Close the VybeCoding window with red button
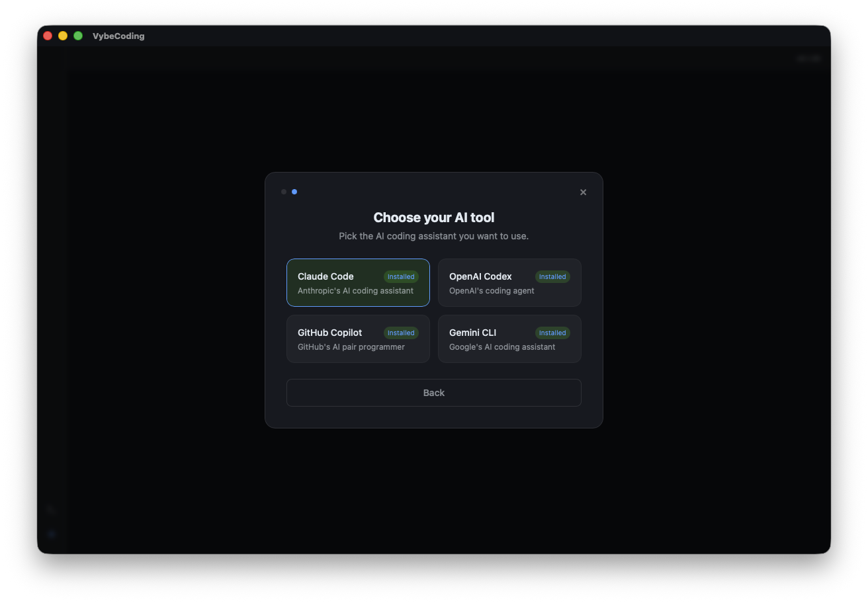Screen dimensions: 868x603 tap(48, 36)
